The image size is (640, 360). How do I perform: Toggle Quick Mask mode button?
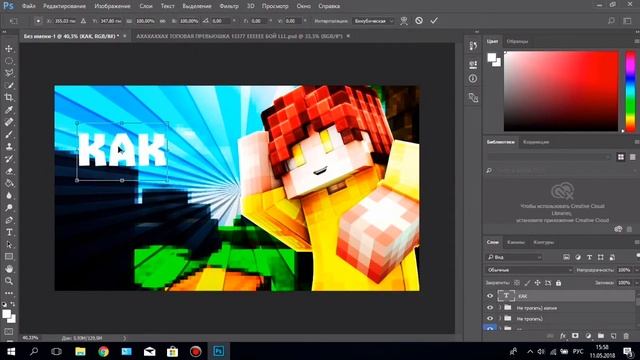pos(9,332)
